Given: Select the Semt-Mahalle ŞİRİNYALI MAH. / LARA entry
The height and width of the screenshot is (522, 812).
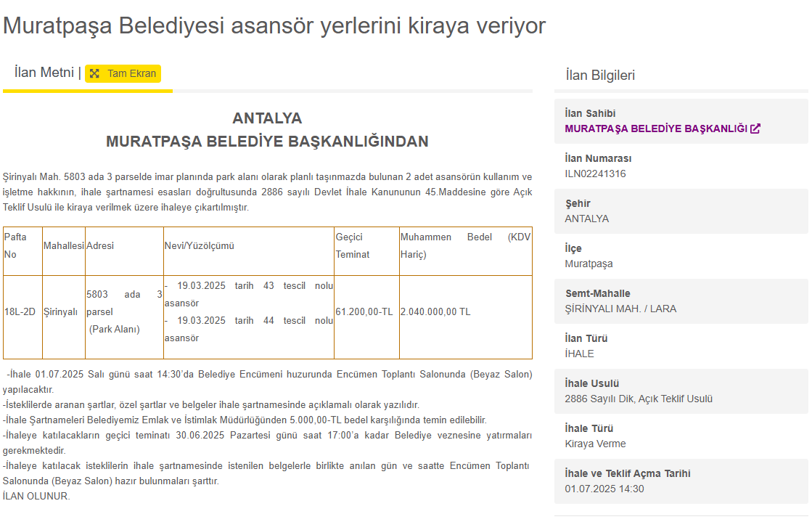Looking at the screenshot, I should click(624, 307).
